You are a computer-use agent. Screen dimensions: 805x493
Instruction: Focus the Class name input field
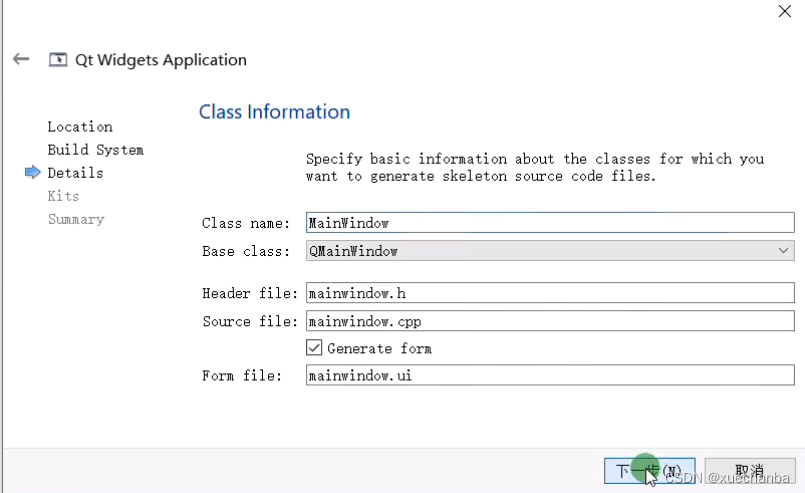tap(550, 223)
